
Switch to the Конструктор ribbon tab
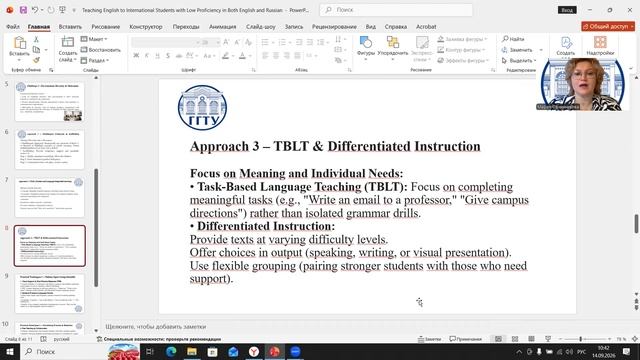tap(146, 27)
